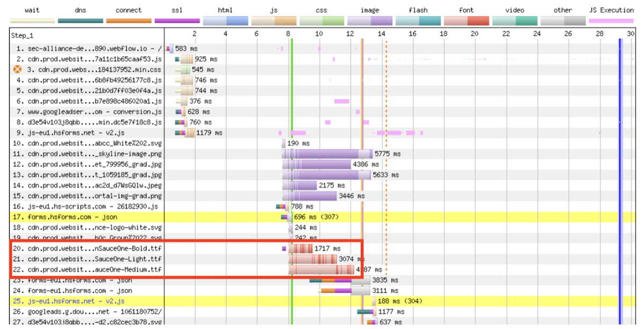Select the skyline-image.png waterfall bar

(327, 154)
